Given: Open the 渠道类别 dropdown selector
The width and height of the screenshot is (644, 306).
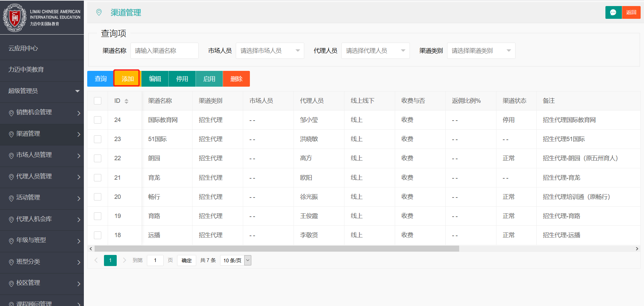Looking at the screenshot, I should point(481,51).
